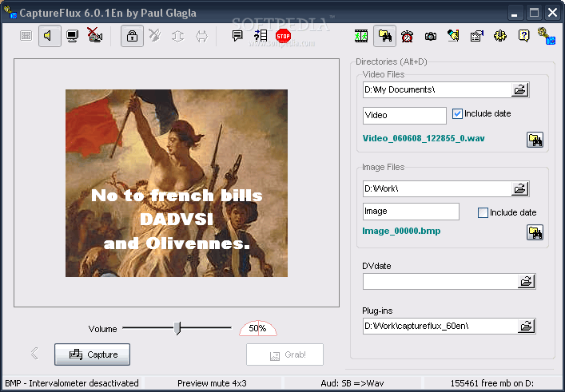Click the properties sheet icon

click(477, 36)
